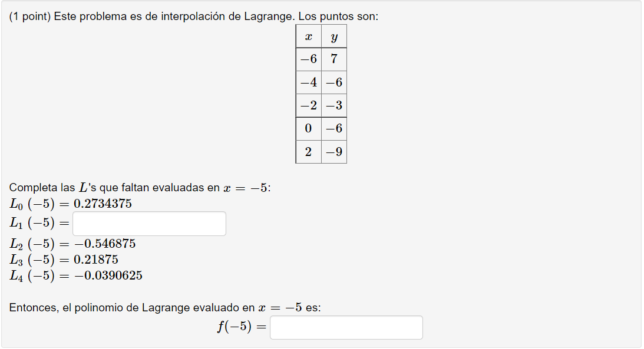Click the L3(−5) = 0.21875 value
Viewport: 644px width, 349px height.
pyautogui.click(x=95, y=259)
